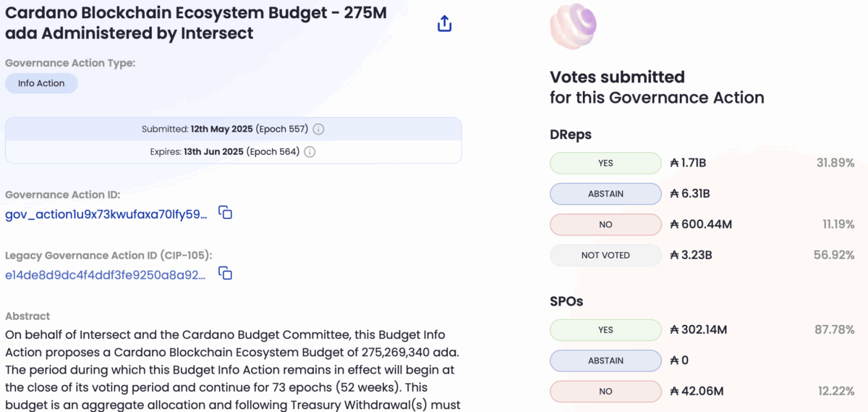Open the e14de8d9dc4f4ddf3fe9250a8a92 legacy ID link
Screen dimensions: 868x412
[106, 274]
